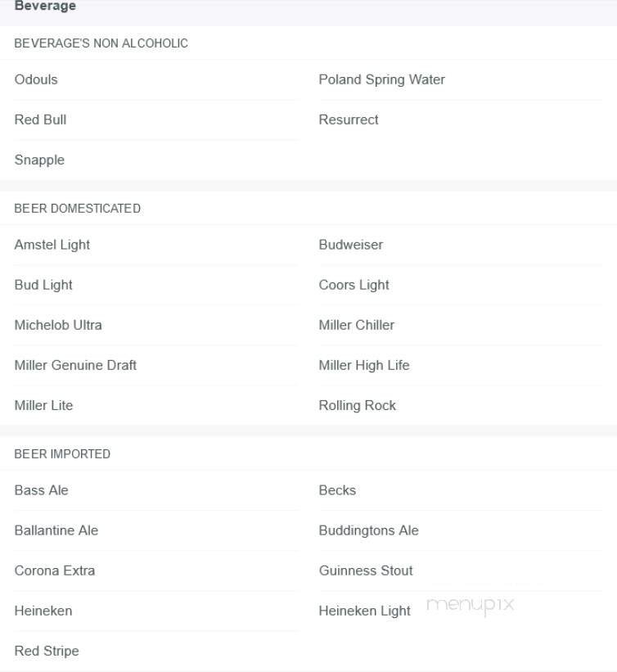The width and height of the screenshot is (617, 672).
Task: Click the menupix watermark logo
Action: pos(471,605)
